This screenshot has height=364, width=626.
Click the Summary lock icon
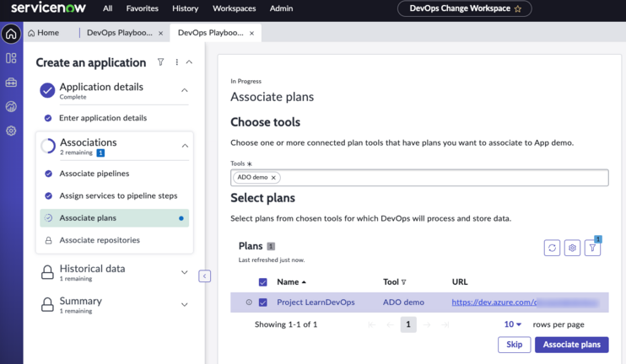(x=47, y=304)
